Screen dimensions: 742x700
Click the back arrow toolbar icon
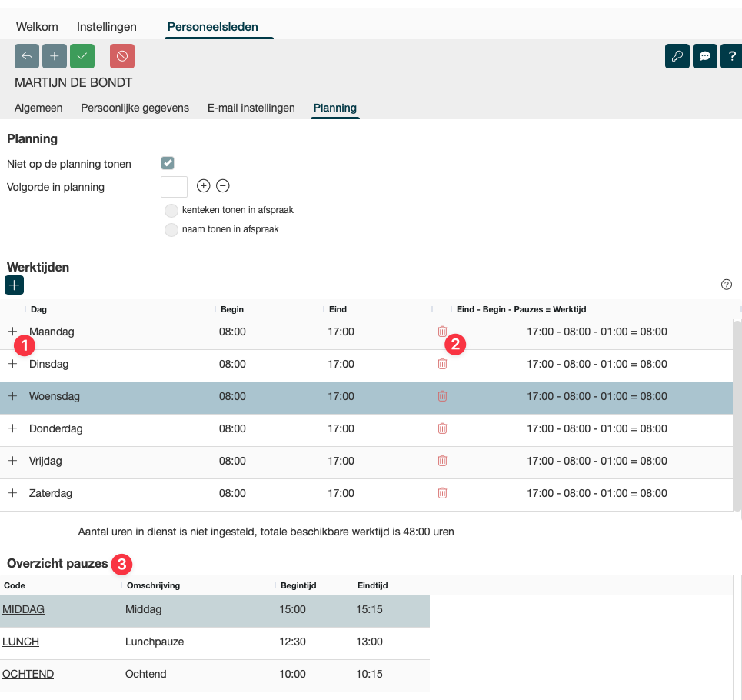coord(27,56)
